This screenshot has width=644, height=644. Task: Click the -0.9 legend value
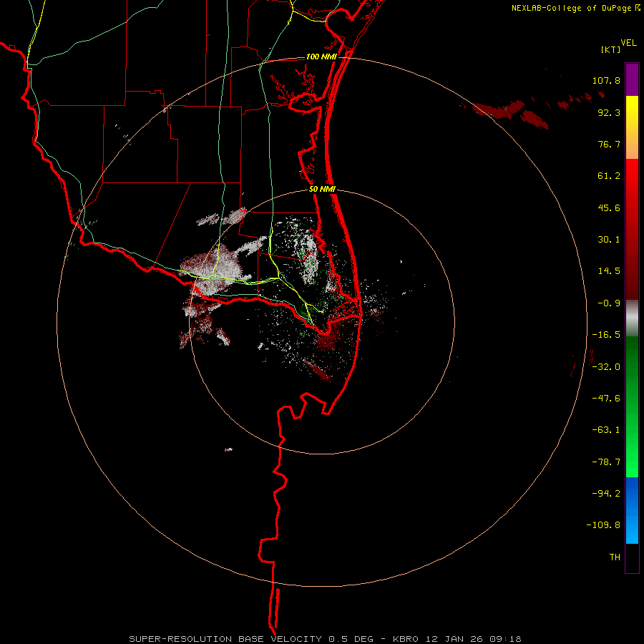(x=609, y=303)
